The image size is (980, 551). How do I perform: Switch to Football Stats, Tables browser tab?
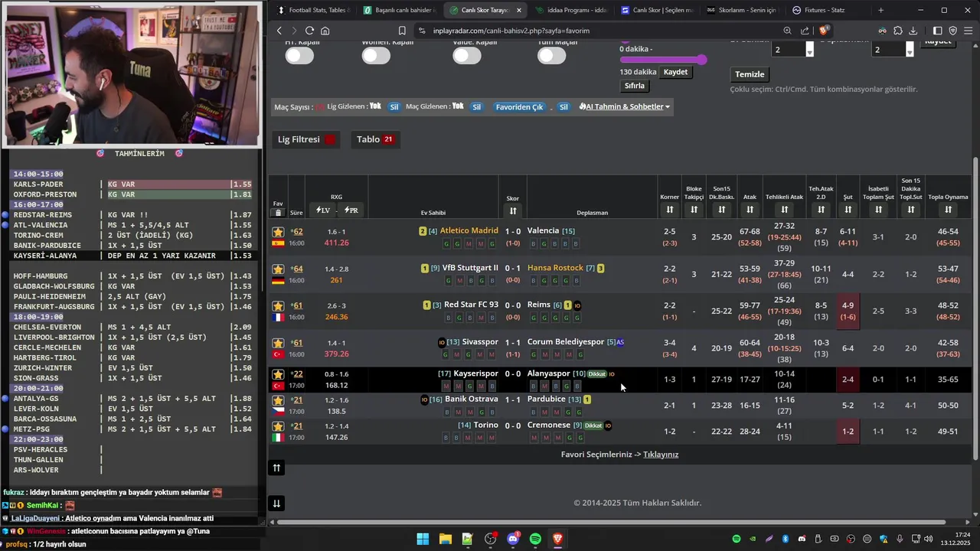[x=314, y=10]
